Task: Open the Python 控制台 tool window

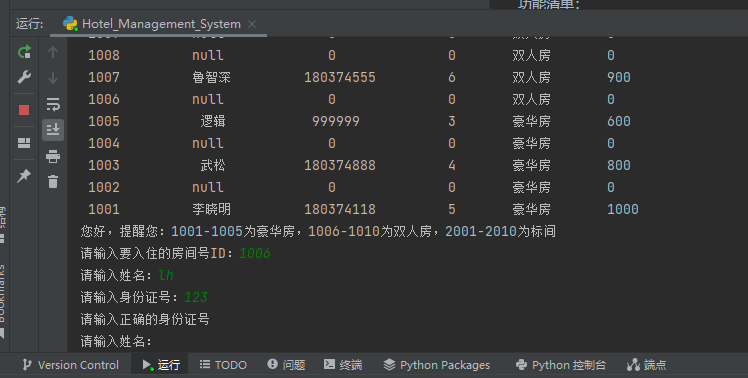Action: point(561,365)
